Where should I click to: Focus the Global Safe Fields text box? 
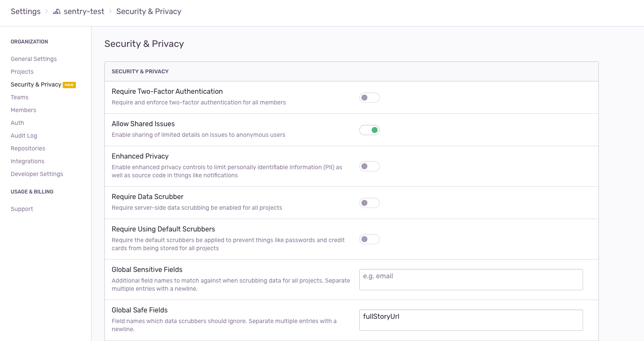[x=471, y=320]
